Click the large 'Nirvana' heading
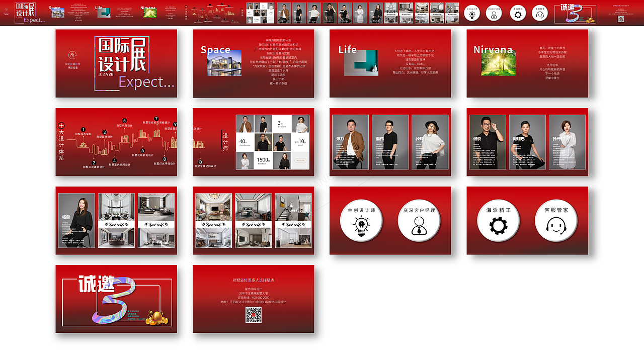Viewport: 644px width, 362px height. click(x=493, y=49)
